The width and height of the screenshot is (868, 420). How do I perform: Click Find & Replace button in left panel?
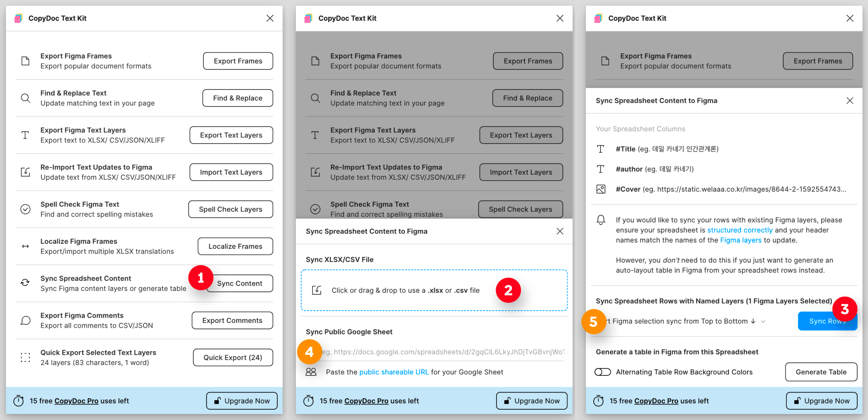click(238, 98)
